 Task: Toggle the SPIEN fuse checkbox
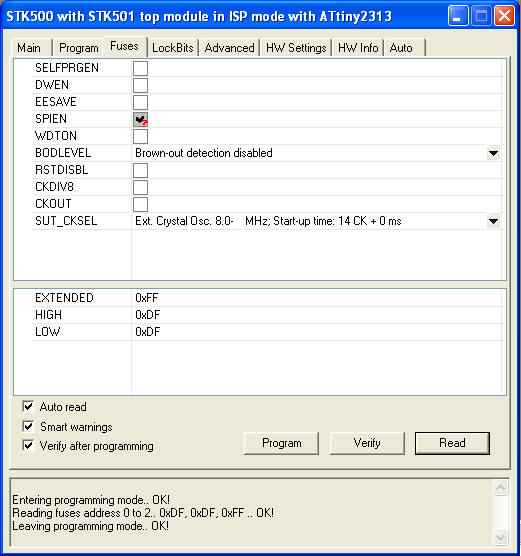[x=140, y=119]
